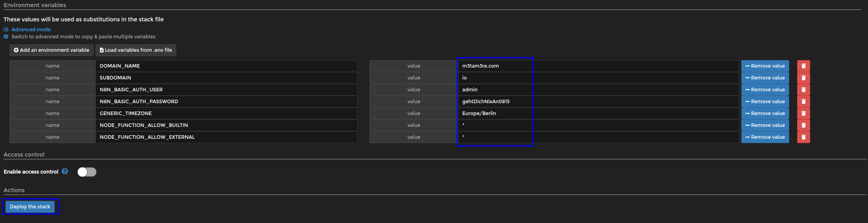
Task: Trash the NODE_FUNCTION_ALLOW_BUILTIN variable
Action: [803, 125]
